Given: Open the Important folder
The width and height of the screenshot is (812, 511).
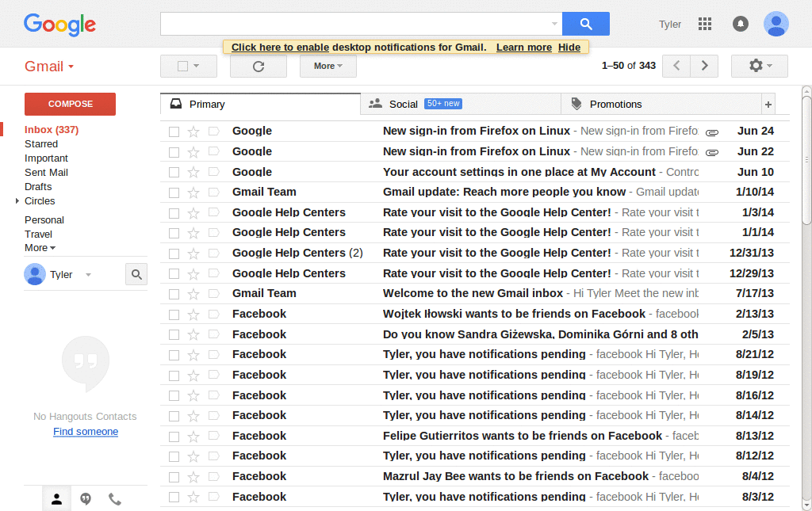Looking at the screenshot, I should pyautogui.click(x=46, y=158).
